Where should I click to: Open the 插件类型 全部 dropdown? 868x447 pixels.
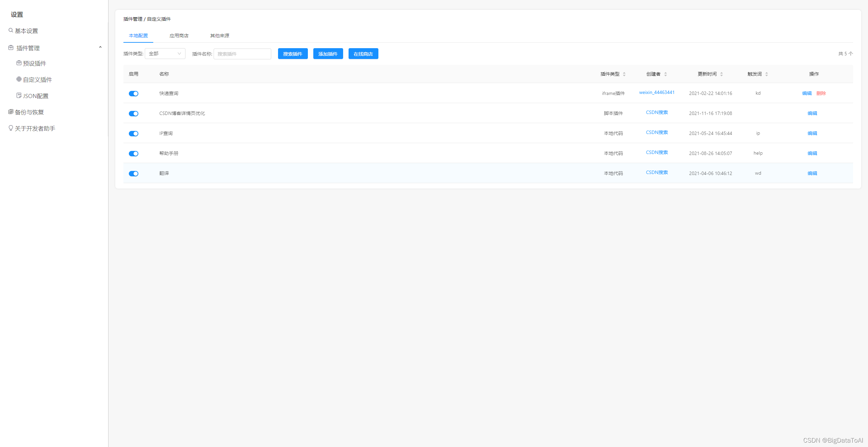(x=165, y=54)
